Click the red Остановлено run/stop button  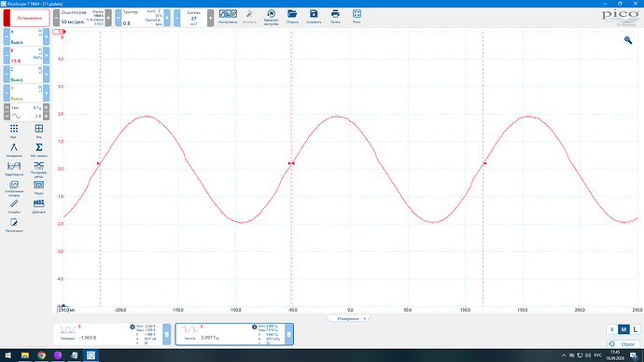click(x=27, y=18)
